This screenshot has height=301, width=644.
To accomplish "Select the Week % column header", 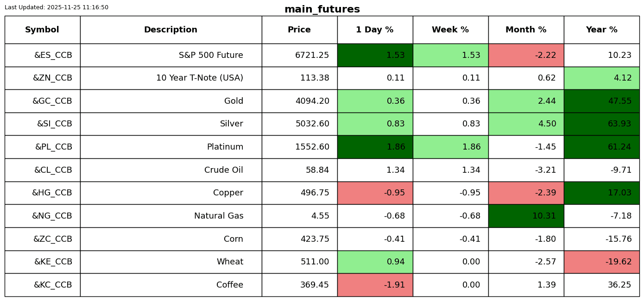I will (450, 30).
